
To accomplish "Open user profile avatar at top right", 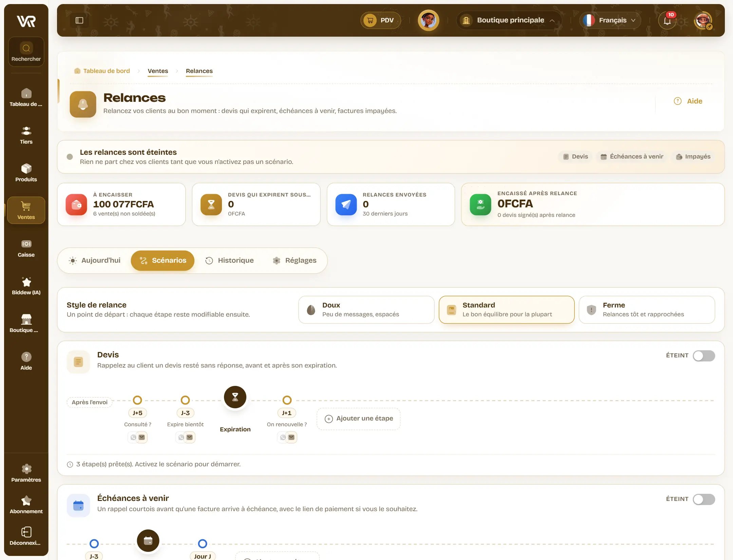I will tap(703, 20).
